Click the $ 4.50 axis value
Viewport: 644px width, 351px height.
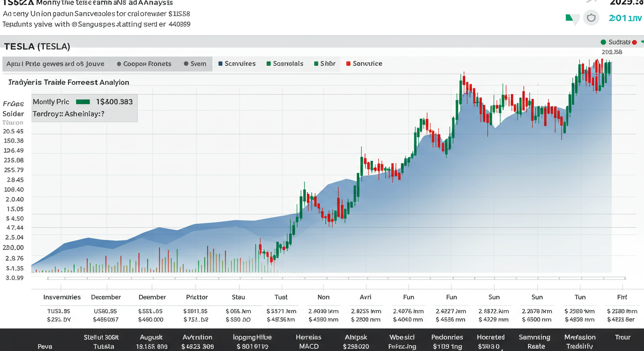[x=14, y=218]
